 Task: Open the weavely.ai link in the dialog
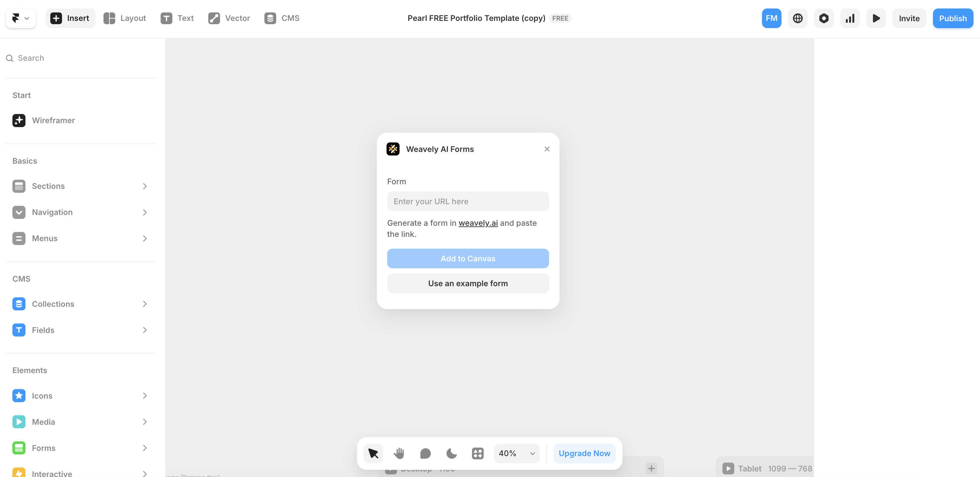478,223
